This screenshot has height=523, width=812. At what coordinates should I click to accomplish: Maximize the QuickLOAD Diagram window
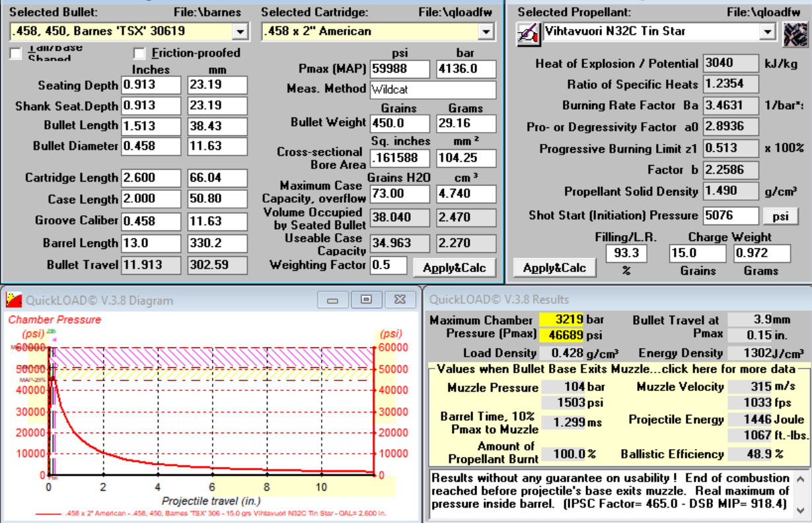click(366, 300)
